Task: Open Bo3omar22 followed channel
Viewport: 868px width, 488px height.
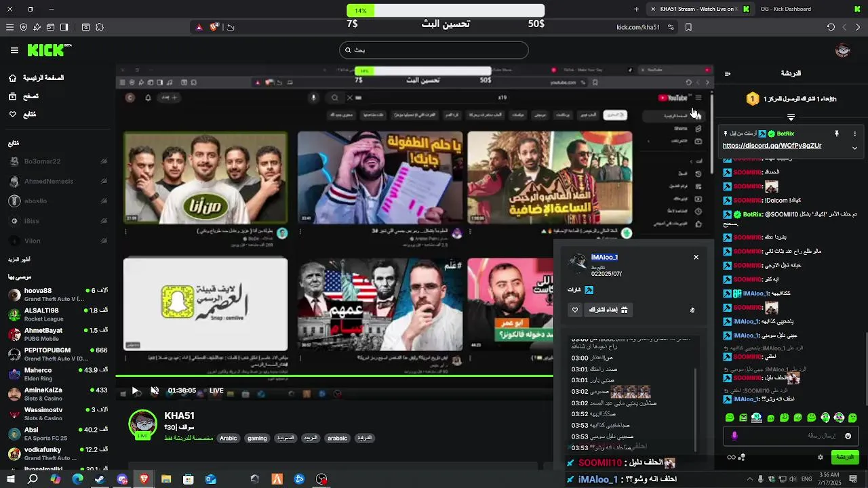Action: pyautogui.click(x=58, y=161)
